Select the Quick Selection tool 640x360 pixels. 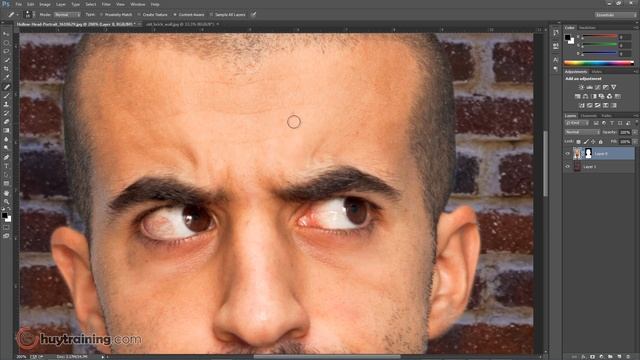[x=7, y=60]
